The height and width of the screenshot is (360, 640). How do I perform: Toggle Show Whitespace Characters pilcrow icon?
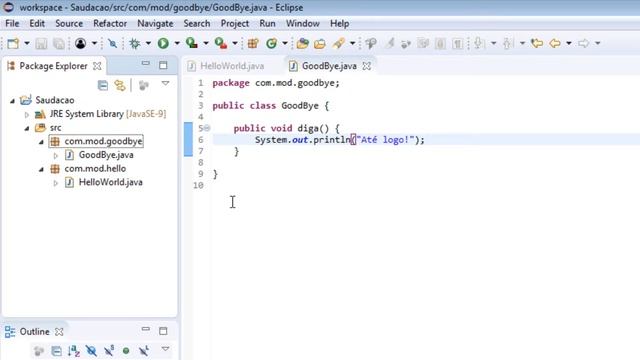(x=458, y=43)
